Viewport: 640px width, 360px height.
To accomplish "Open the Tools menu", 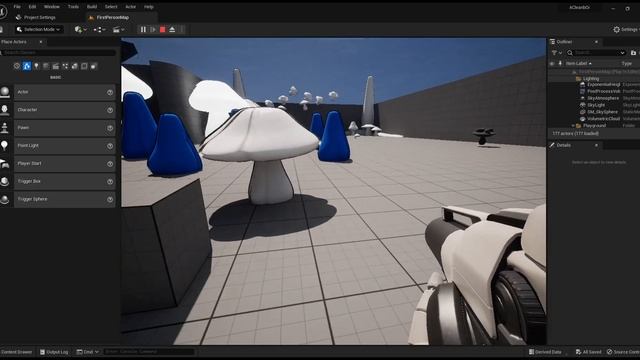I will tap(73, 7).
